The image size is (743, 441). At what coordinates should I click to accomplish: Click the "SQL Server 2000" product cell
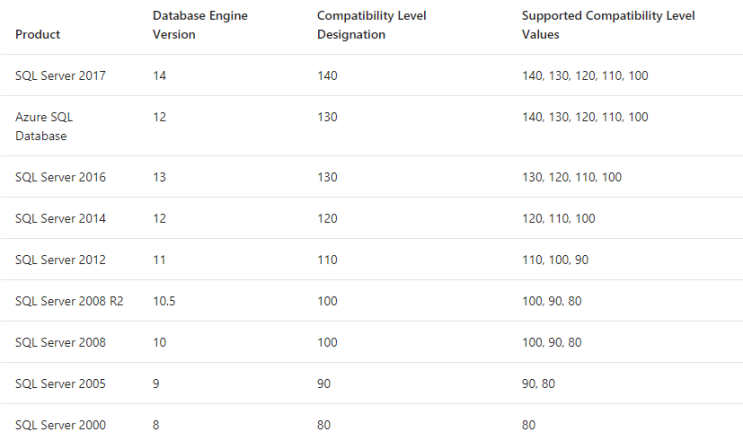(x=60, y=424)
